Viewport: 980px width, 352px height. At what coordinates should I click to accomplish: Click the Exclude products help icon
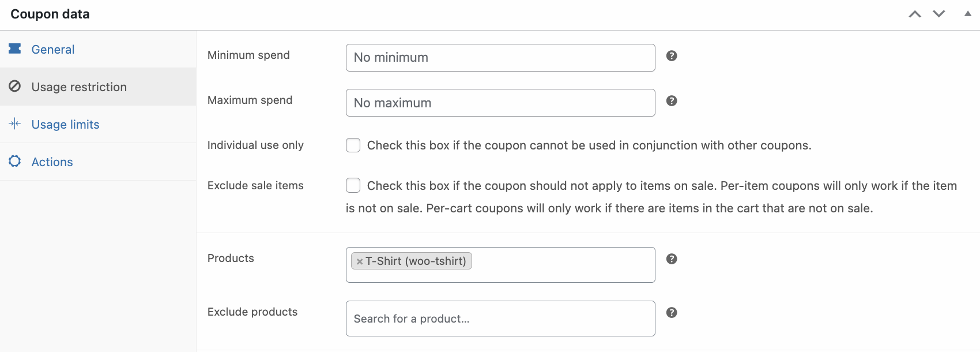[x=672, y=312]
